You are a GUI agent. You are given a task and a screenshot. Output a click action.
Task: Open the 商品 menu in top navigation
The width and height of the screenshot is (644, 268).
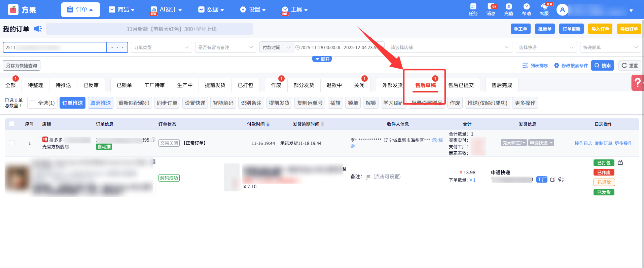(121, 10)
